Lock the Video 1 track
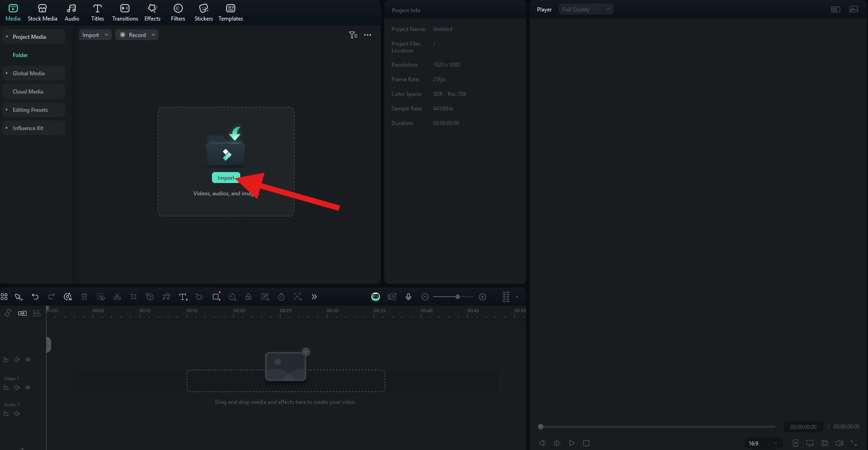 pyautogui.click(x=6, y=387)
